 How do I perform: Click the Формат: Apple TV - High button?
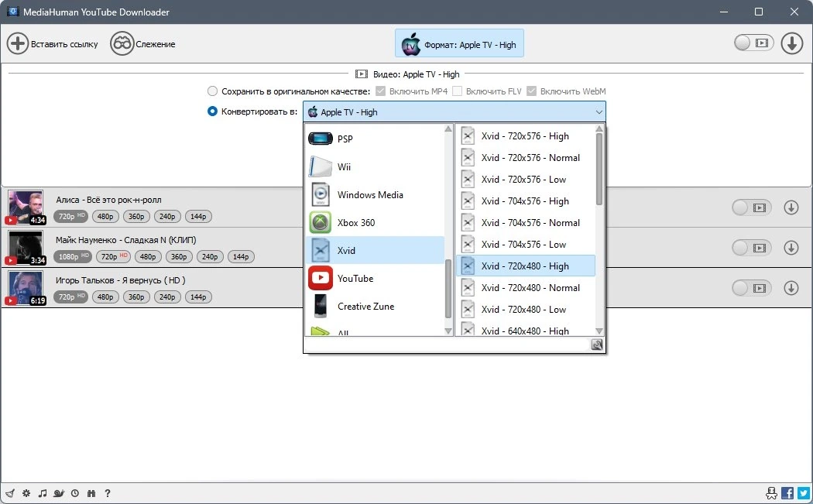tap(459, 43)
